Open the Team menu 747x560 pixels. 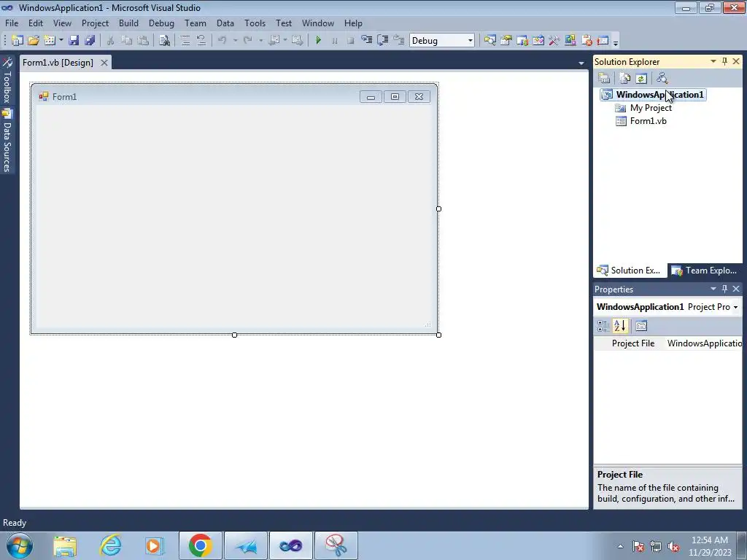[x=196, y=23]
